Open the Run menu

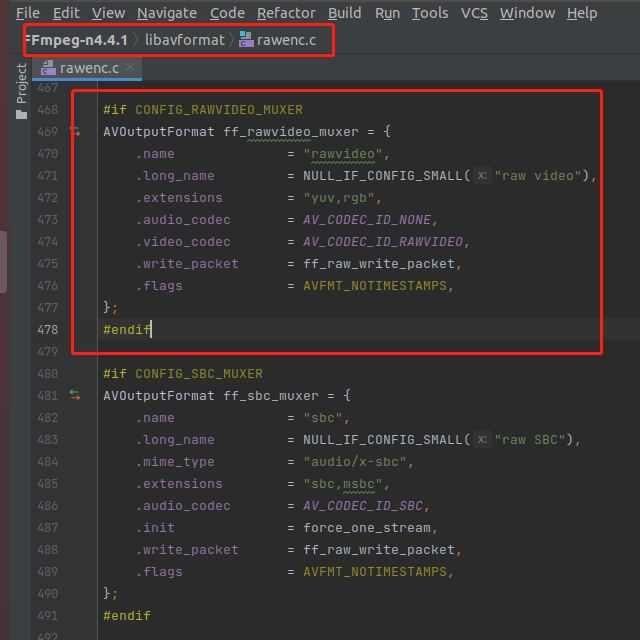click(x=387, y=13)
